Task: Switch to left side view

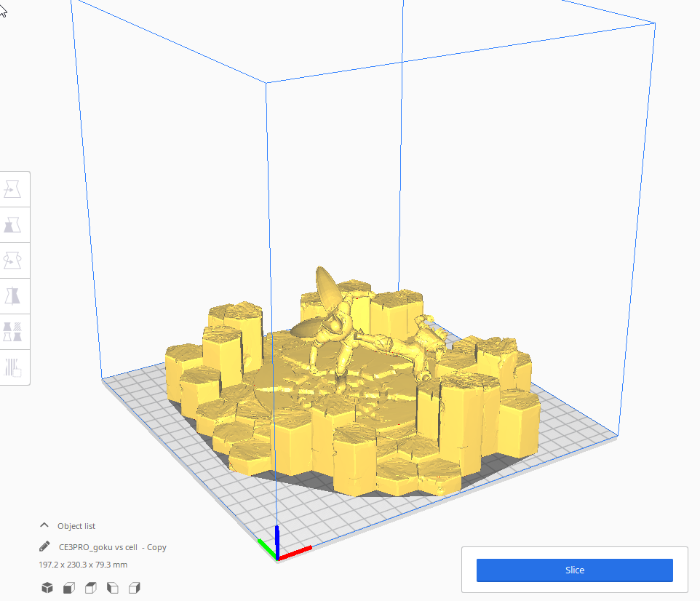Action: point(113,587)
